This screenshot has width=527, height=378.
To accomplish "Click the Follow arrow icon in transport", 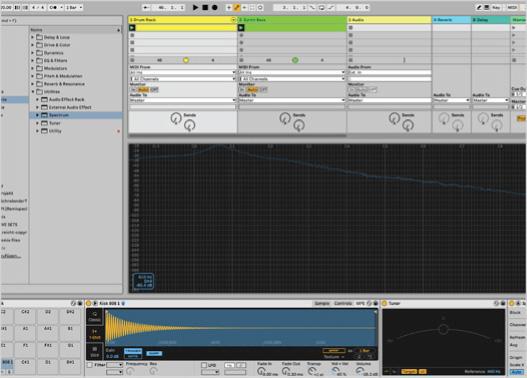I will 147,7.
